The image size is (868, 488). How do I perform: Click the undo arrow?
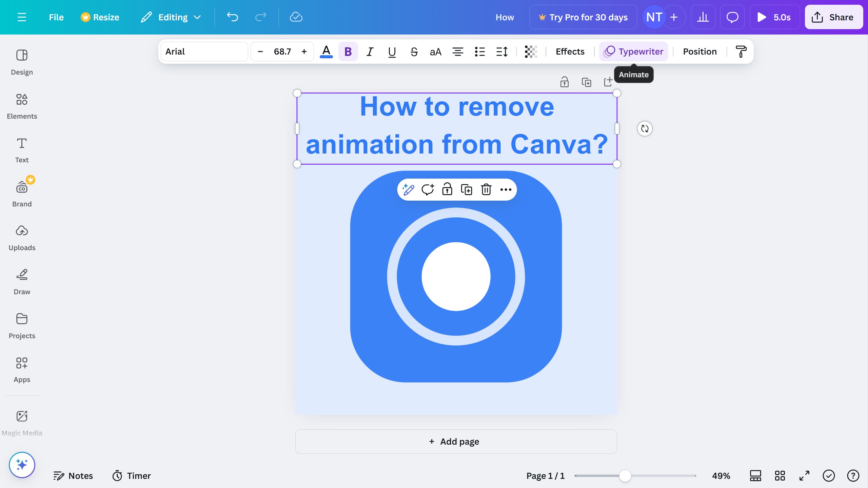coord(233,17)
